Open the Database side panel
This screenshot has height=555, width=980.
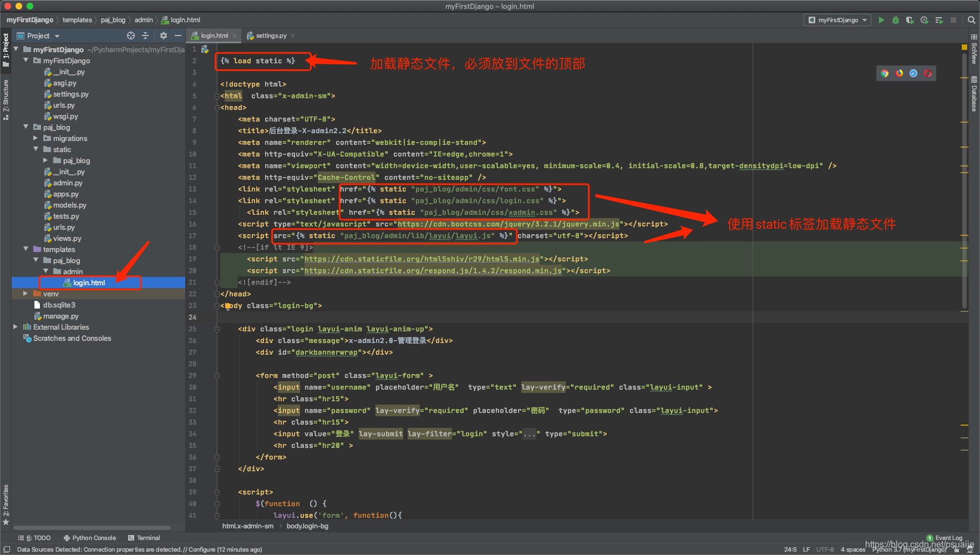coord(974,94)
